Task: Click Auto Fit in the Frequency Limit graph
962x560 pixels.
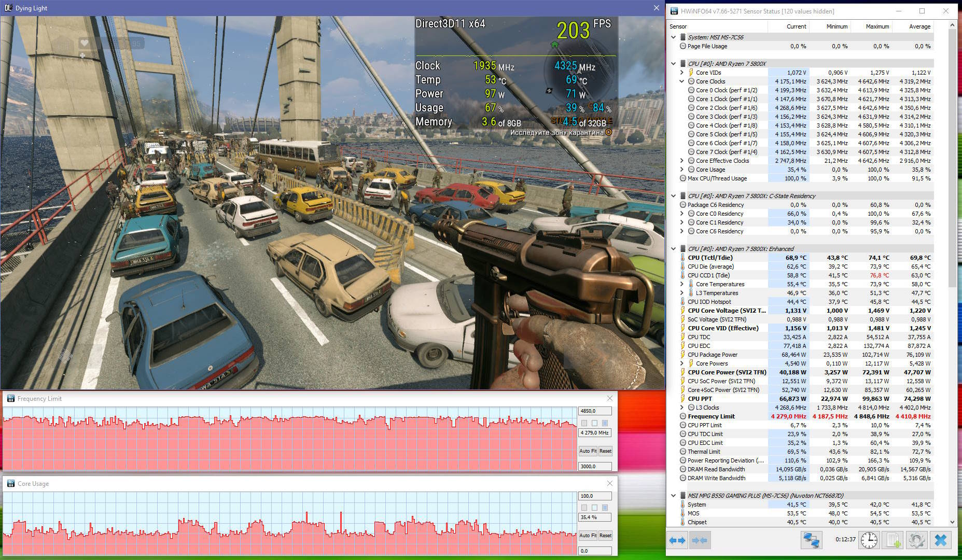Action: [588, 451]
